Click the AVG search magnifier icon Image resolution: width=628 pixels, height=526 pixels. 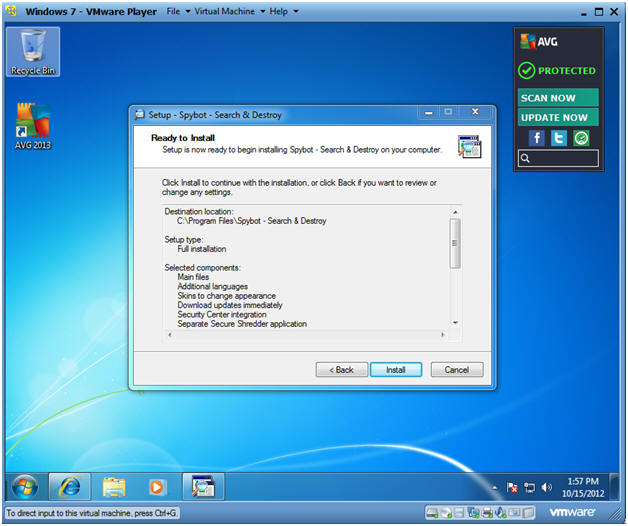pos(525,159)
